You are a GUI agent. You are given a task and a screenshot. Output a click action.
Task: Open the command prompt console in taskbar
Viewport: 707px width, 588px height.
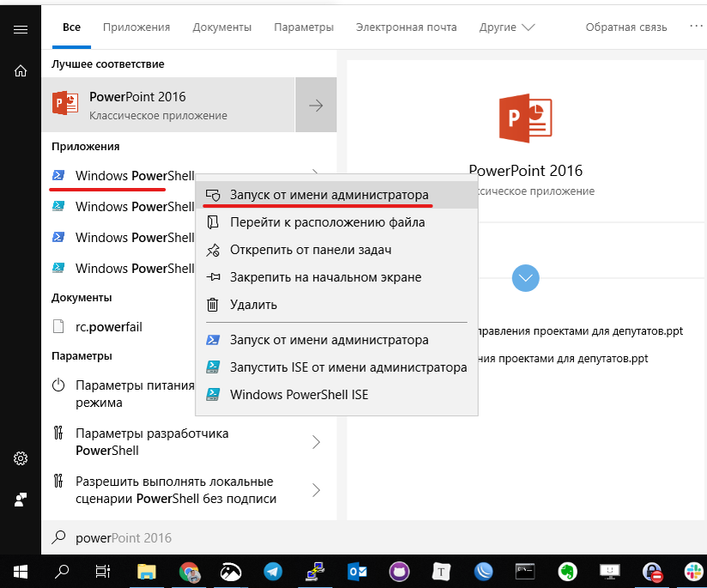[x=525, y=572]
